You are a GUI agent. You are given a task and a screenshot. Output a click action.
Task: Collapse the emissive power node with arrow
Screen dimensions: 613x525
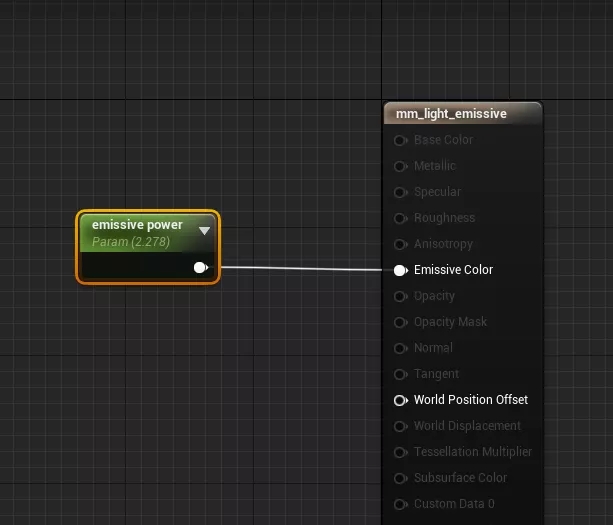pyautogui.click(x=204, y=231)
